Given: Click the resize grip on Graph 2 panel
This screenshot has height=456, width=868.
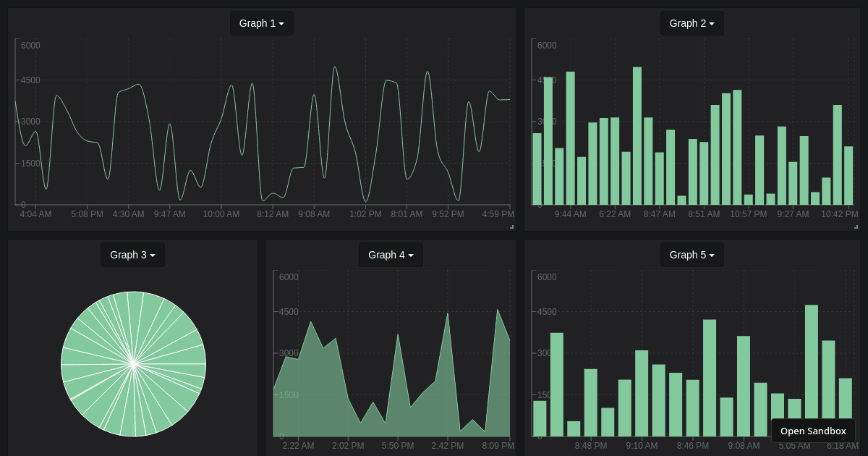Looking at the screenshot, I should coord(856,227).
